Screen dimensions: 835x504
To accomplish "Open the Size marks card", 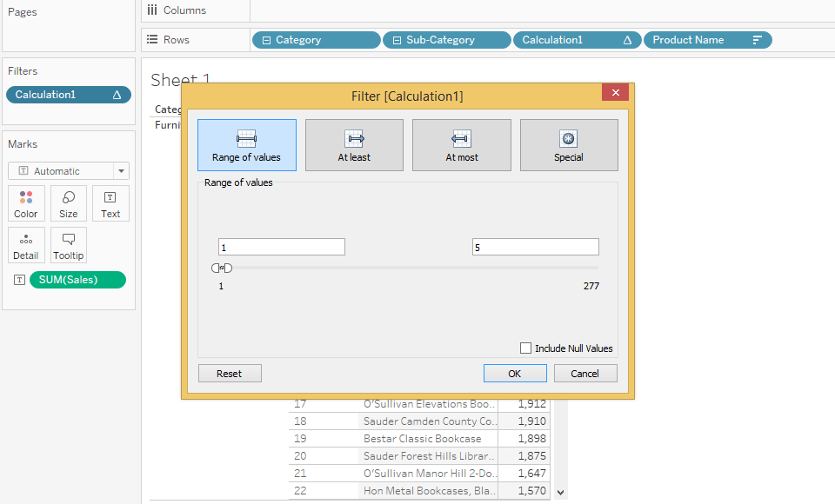I will coord(69,203).
